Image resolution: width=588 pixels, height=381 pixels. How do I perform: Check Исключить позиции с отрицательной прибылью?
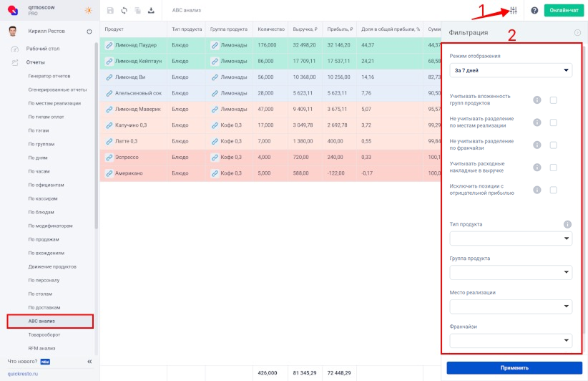click(553, 190)
